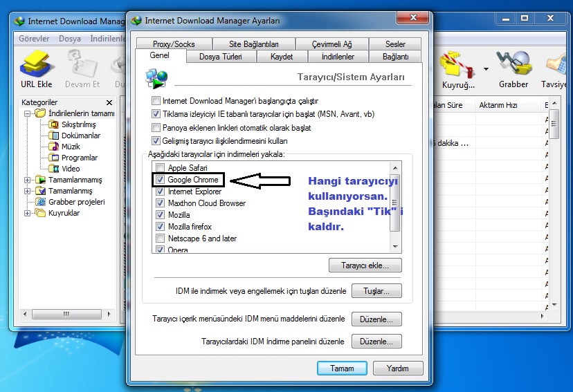Open the İndirilenler tab
This screenshot has width=573, height=392.
(x=338, y=57)
